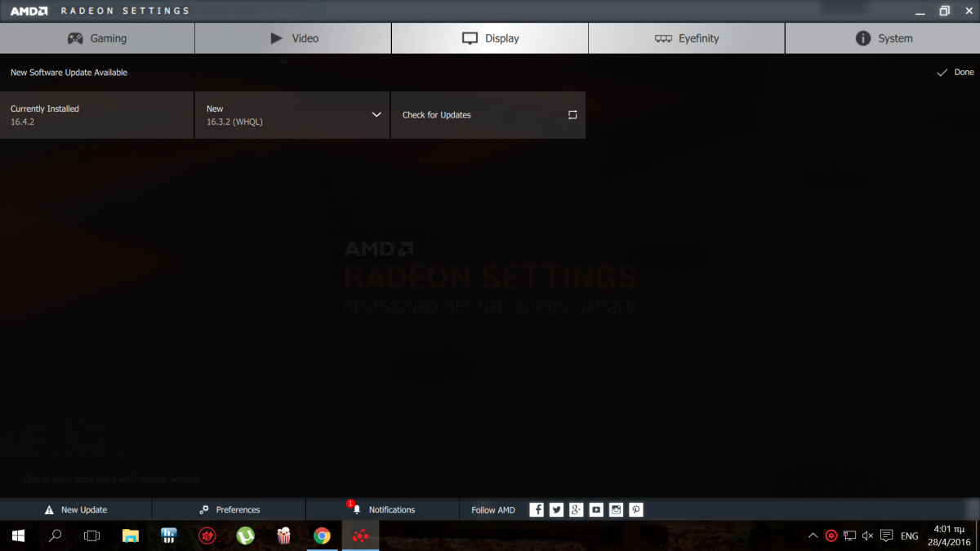The width and height of the screenshot is (980, 551).
Task: Click the muted volume tray icon
Action: pos(867,536)
